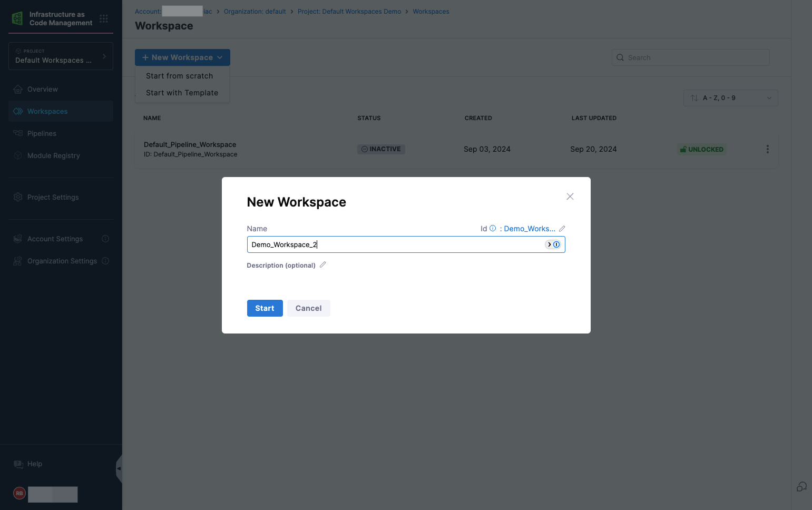812x510 pixels.
Task: Select Start from scratch option
Action: (x=180, y=76)
